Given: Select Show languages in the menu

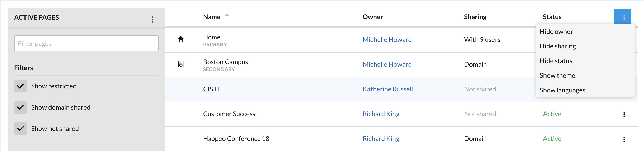Looking at the screenshot, I should pos(562,90).
